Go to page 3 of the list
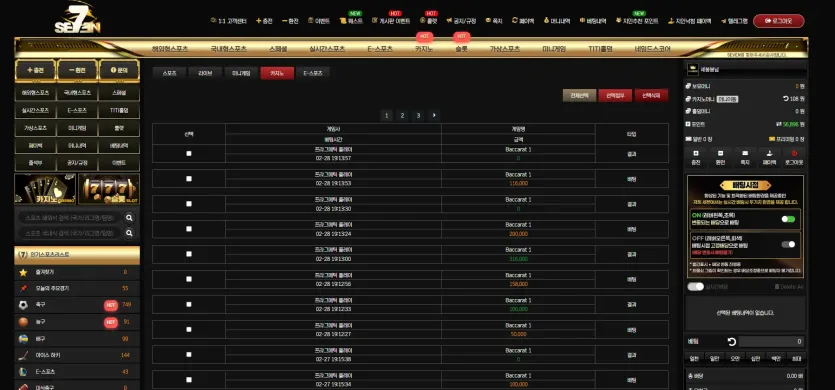 (x=419, y=116)
